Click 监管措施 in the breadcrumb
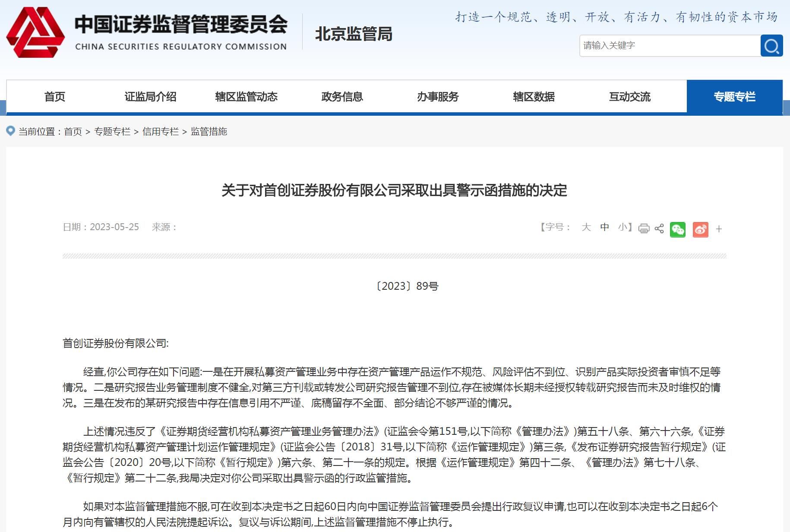 209,131
